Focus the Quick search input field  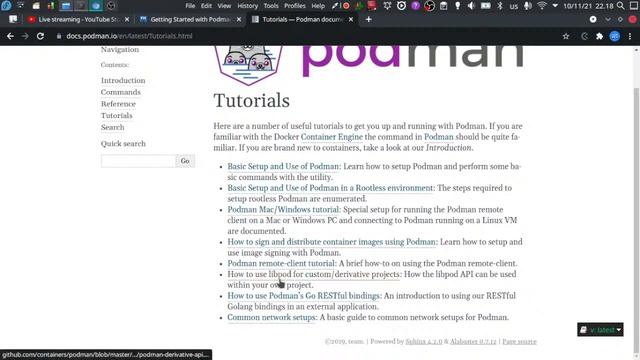tap(138, 161)
